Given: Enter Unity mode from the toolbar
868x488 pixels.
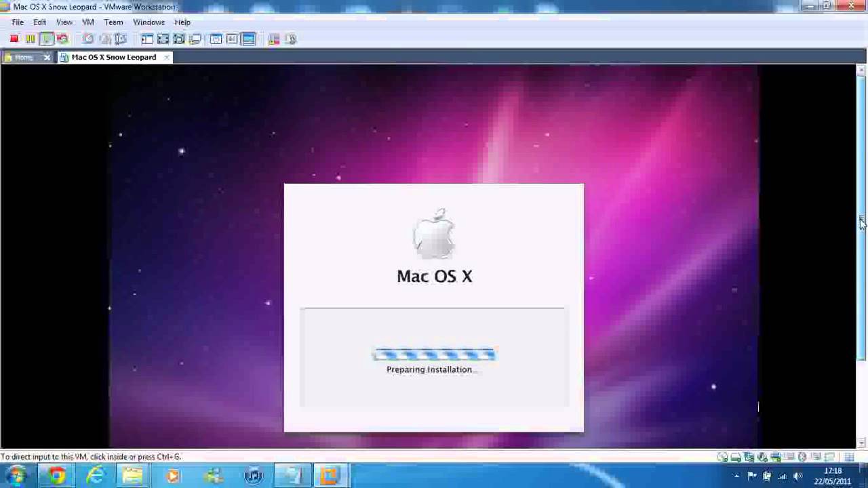Looking at the screenshot, I should pos(195,39).
